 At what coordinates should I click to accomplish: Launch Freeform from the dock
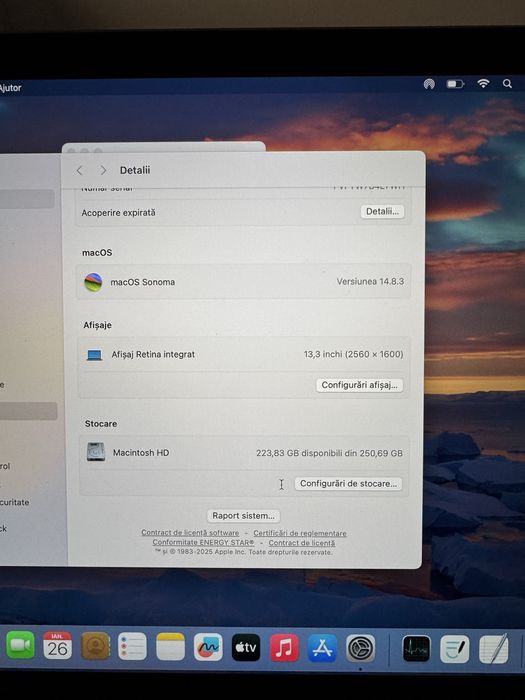208,647
